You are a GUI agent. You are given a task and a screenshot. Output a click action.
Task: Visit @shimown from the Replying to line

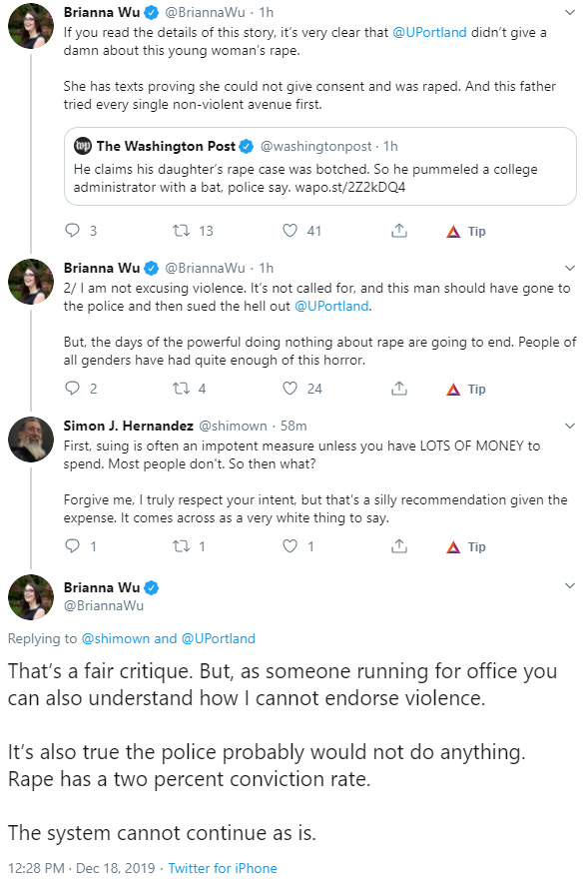click(116, 638)
